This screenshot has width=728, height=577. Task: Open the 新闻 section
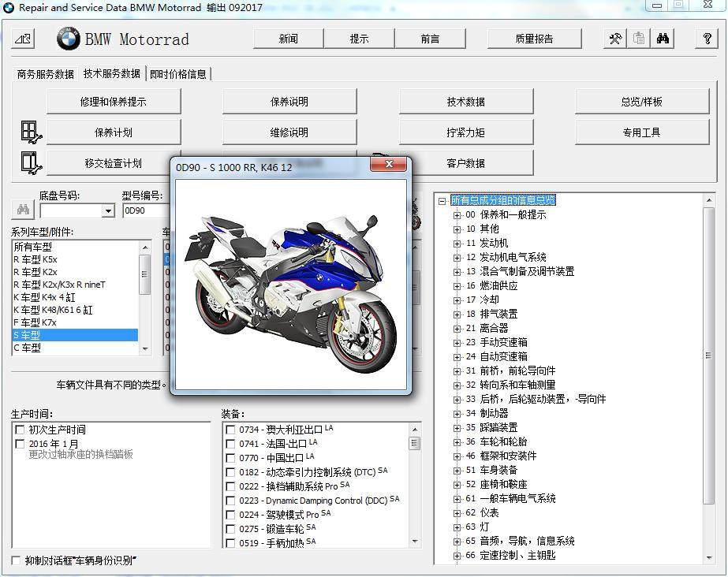point(289,39)
